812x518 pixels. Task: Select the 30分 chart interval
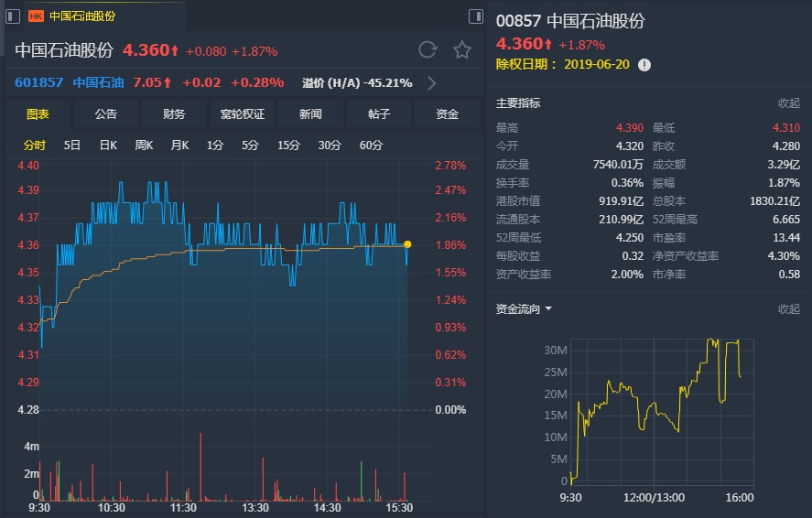330,146
